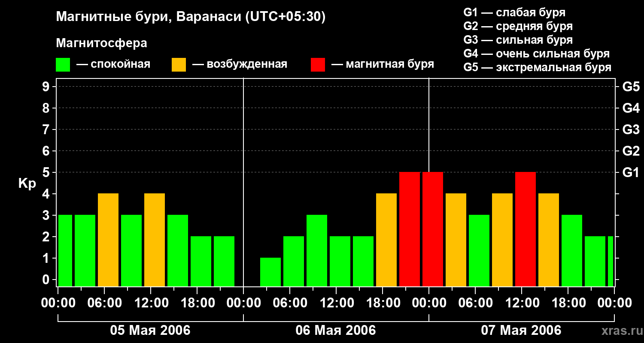This screenshot has width=644, height=343.
Task: Click the '07 Мая 2006' date label
Action: [x=521, y=330]
